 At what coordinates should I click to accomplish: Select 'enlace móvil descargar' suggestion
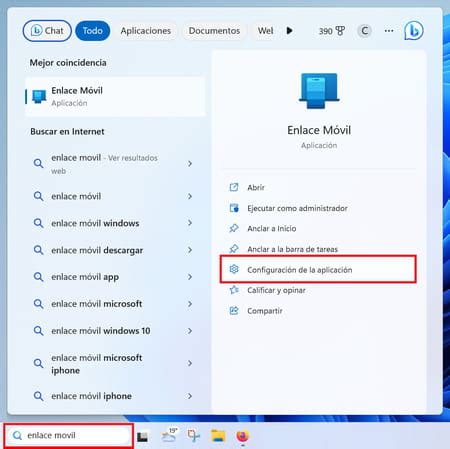pyautogui.click(x=115, y=250)
